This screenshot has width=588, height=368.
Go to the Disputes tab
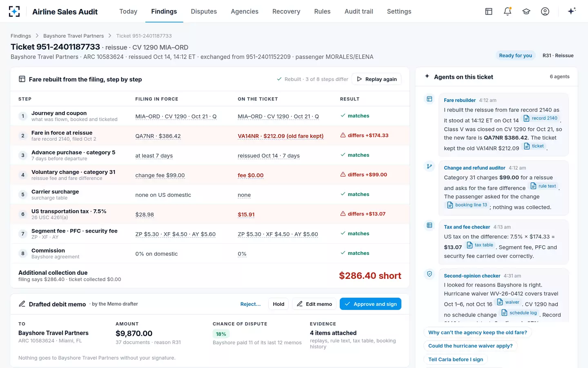204,11
